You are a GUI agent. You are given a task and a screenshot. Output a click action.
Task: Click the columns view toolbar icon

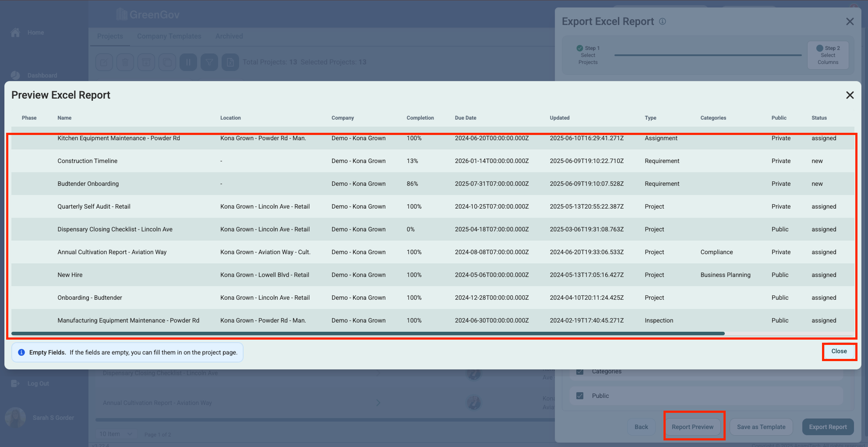pyautogui.click(x=188, y=62)
